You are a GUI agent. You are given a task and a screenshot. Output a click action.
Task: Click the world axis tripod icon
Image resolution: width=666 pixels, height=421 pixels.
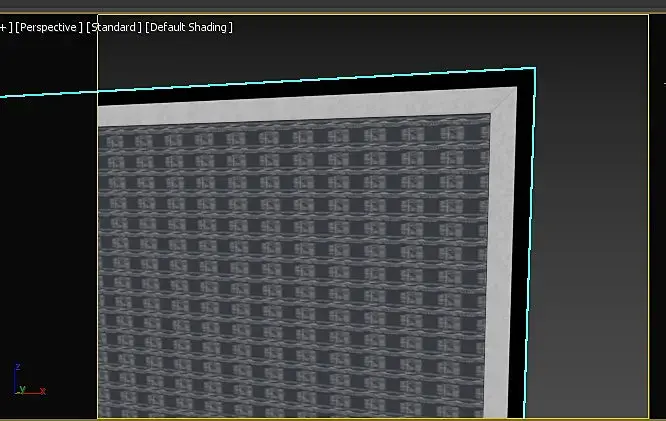[29, 380]
